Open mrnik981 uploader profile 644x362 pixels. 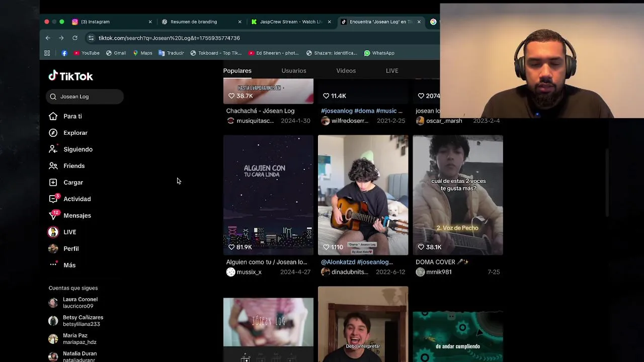[434, 272]
